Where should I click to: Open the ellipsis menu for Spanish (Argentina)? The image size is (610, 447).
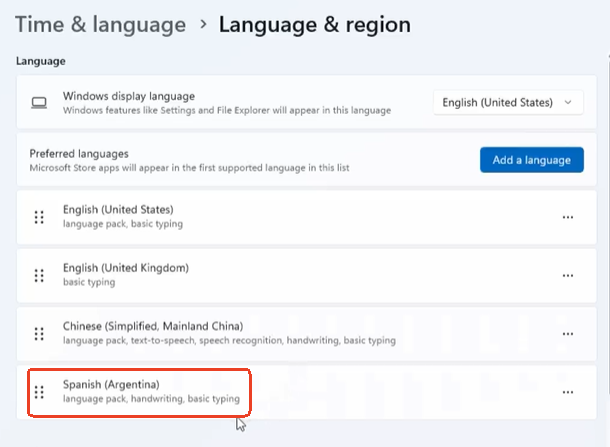tap(568, 392)
